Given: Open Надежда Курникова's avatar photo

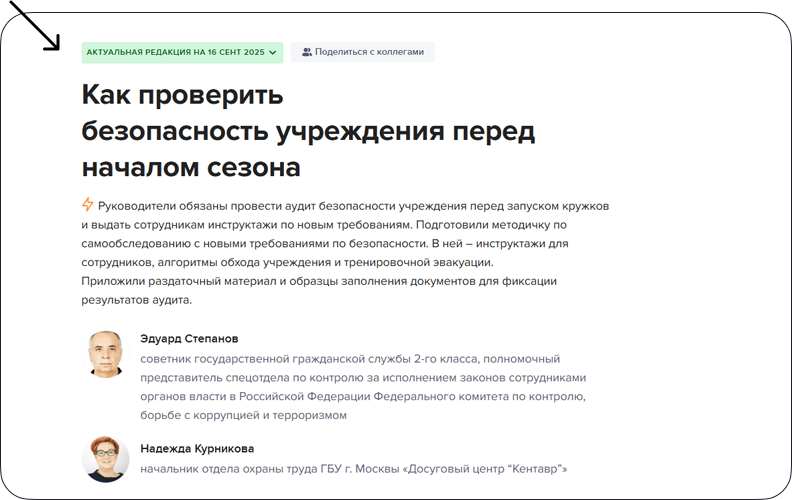Looking at the screenshot, I should pyautogui.click(x=106, y=460).
